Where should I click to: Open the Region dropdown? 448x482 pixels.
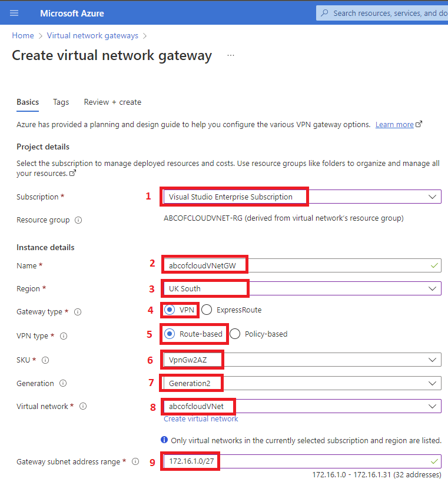[x=433, y=288]
